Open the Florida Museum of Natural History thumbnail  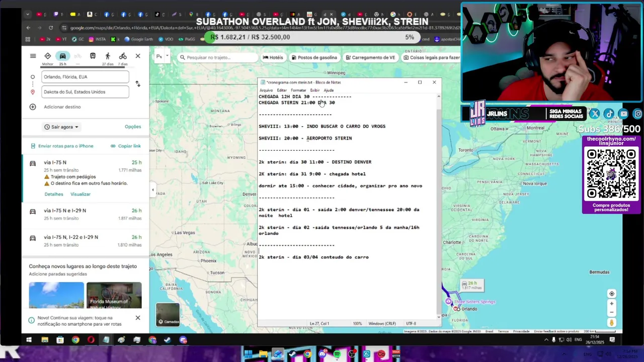[114, 295]
